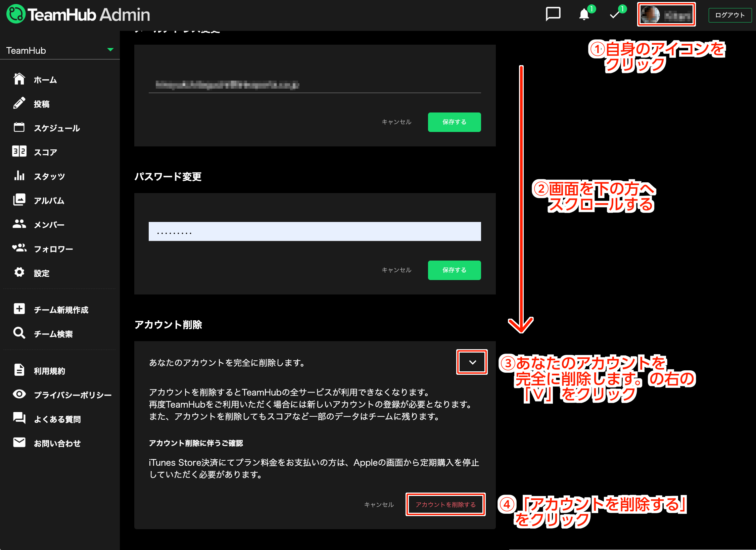Click the 利用規約 document icon
This screenshot has width=756, height=550.
19,370
